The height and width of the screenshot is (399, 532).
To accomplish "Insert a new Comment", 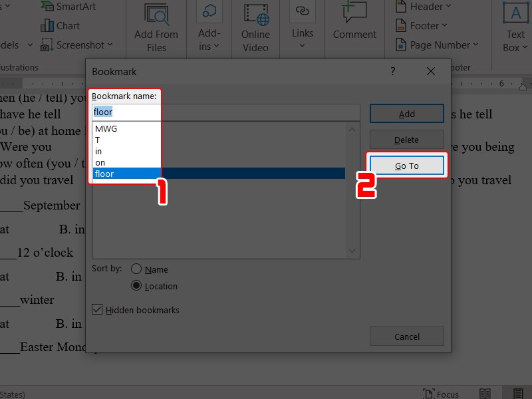I will click(354, 21).
